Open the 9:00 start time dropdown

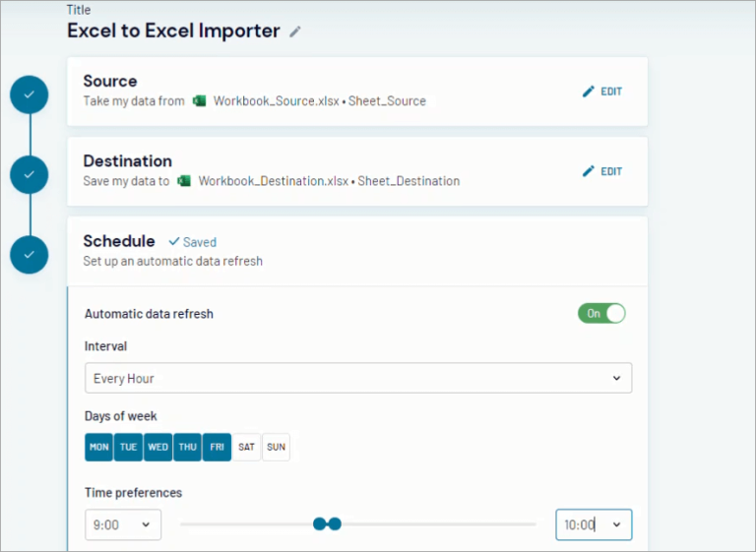click(x=123, y=524)
